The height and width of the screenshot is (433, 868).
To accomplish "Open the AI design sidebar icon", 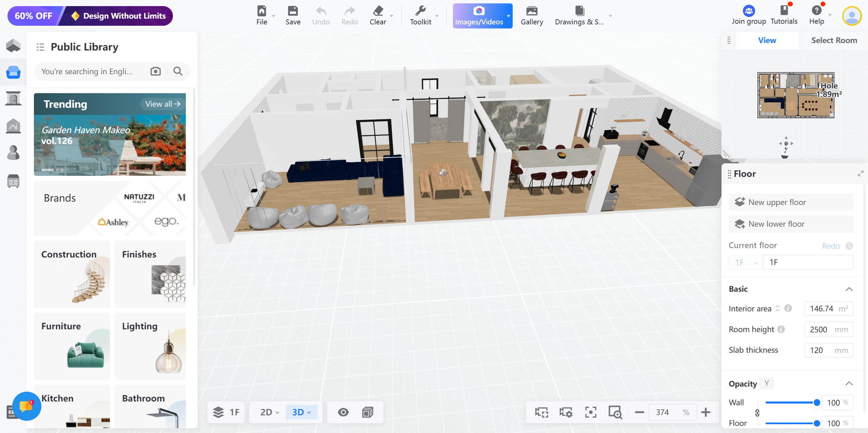I will pyautogui.click(x=13, y=126).
